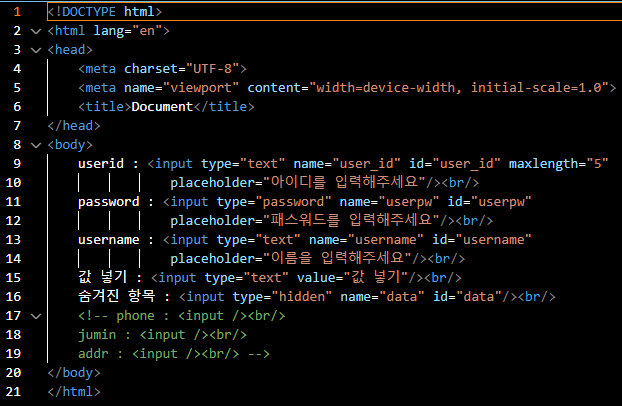Click the initial-scale=1.0 content text
This screenshot has width=622, height=406.
pyautogui.click(x=536, y=88)
